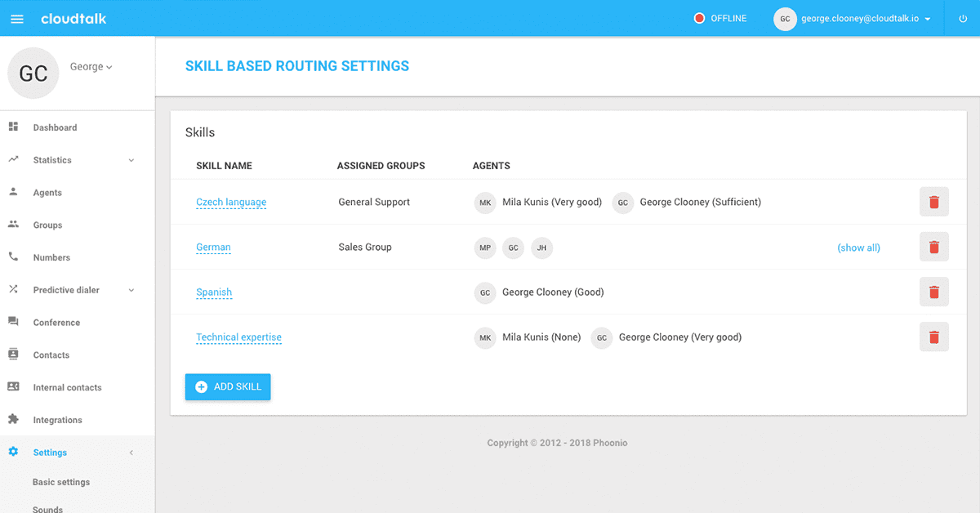
Task: Click the Contacts book icon
Action: tap(13, 355)
